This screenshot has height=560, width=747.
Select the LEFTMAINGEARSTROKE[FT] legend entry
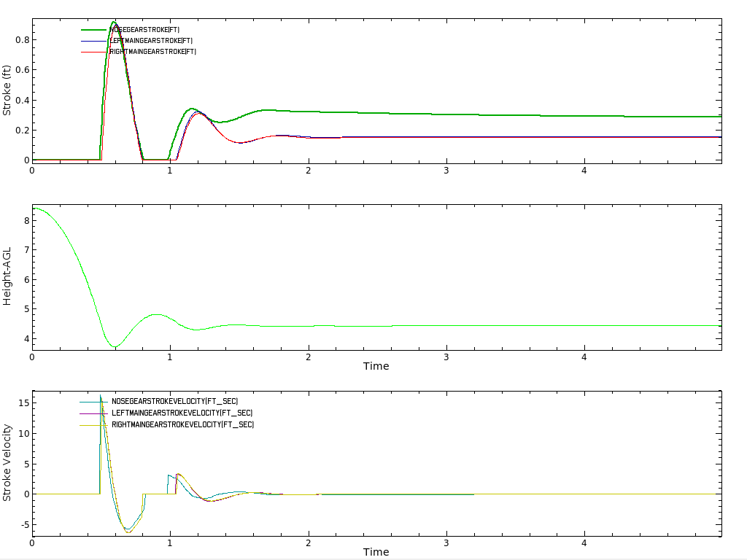click(151, 41)
